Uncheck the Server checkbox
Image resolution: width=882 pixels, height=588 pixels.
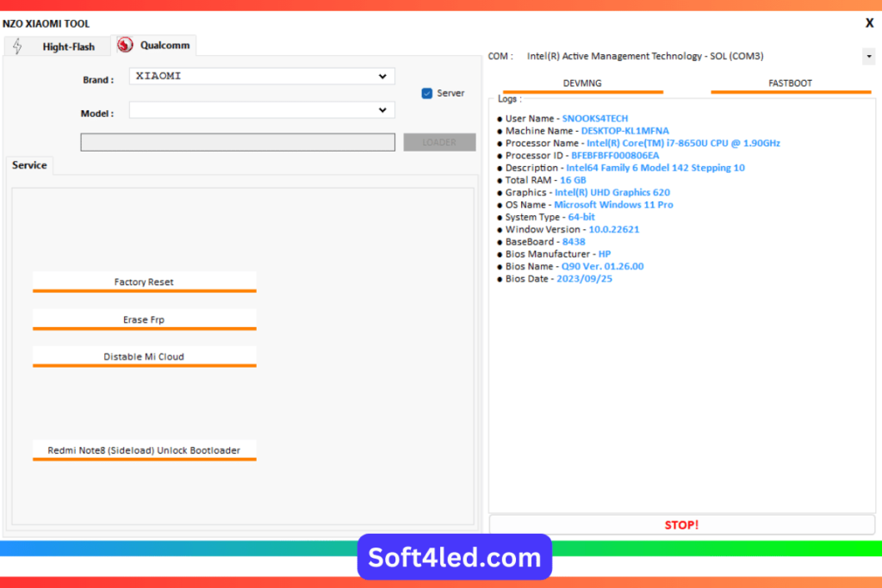[x=427, y=94]
